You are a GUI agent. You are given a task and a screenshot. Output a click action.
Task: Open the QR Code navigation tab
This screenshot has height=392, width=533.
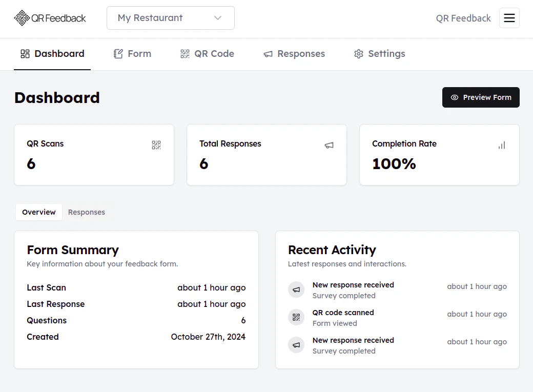[207, 53]
